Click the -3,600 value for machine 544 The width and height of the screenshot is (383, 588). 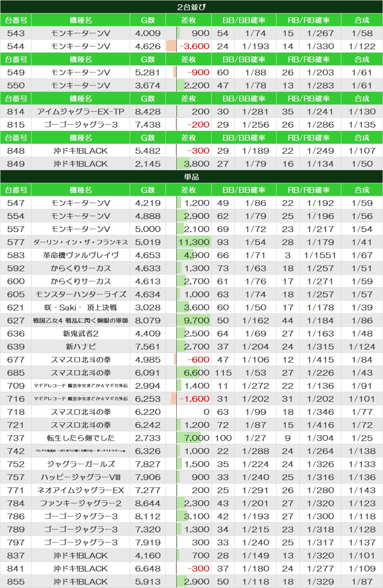point(194,46)
